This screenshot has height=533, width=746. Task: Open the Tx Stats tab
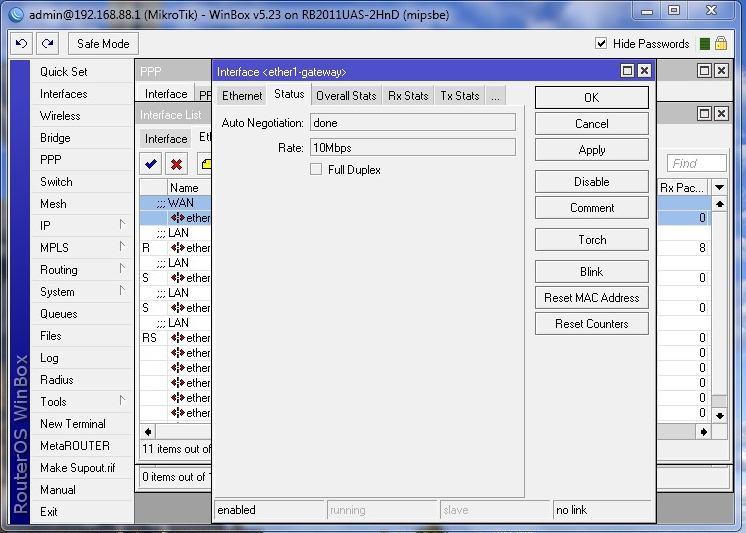click(460, 96)
